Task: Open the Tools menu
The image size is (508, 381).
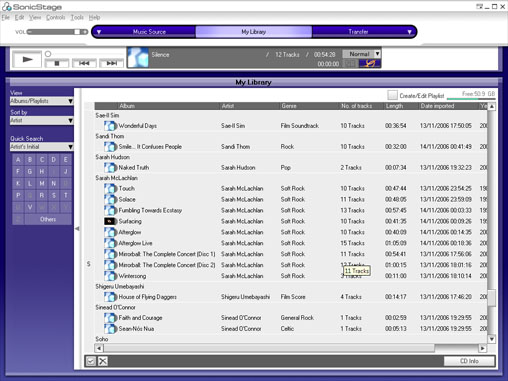Action: click(77, 17)
